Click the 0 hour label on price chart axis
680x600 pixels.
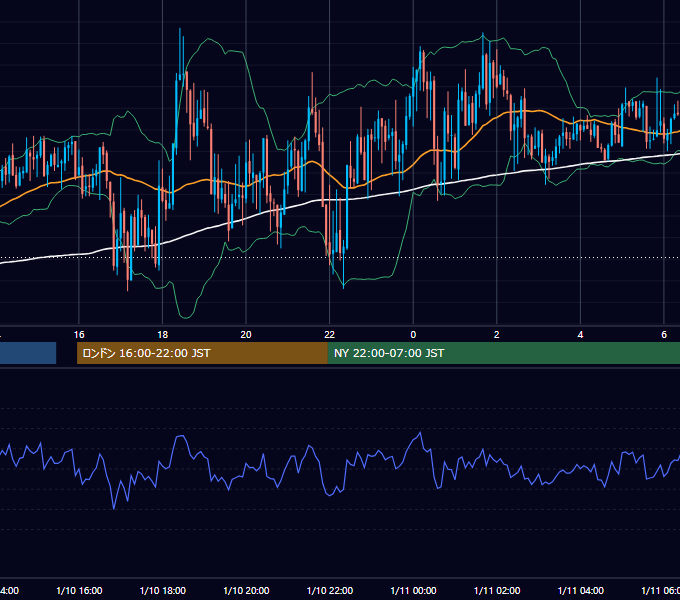(x=413, y=335)
